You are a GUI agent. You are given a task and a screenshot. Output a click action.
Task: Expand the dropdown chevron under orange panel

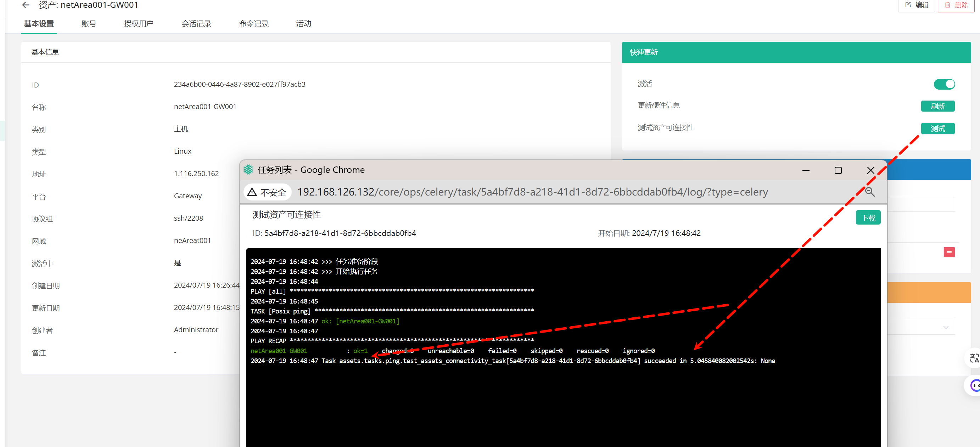click(x=945, y=327)
